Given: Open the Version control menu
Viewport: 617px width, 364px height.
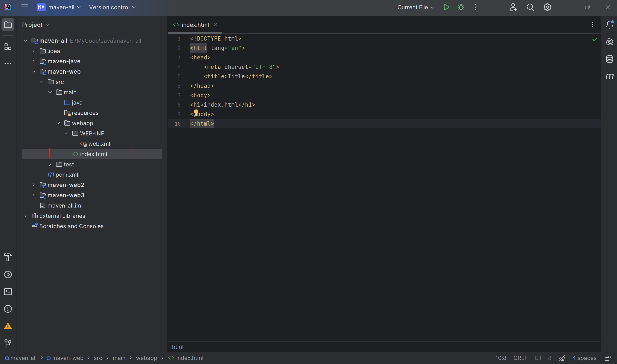Looking at the screenshot, I should (x=112, y=7).
